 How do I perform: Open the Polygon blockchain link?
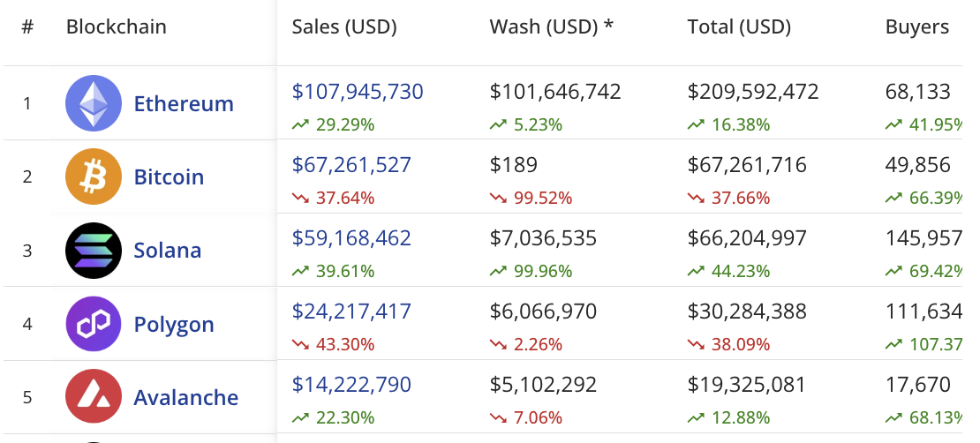pos(174,324)
